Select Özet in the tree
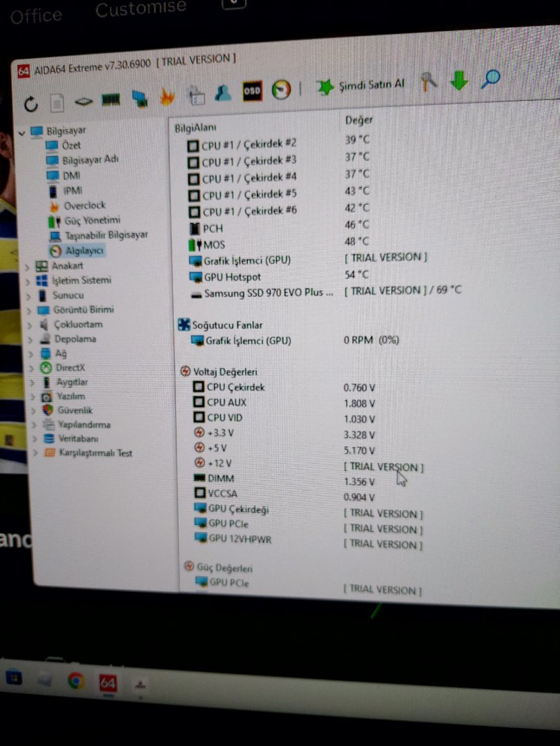560x746 pixels. (x=71, y=145)
